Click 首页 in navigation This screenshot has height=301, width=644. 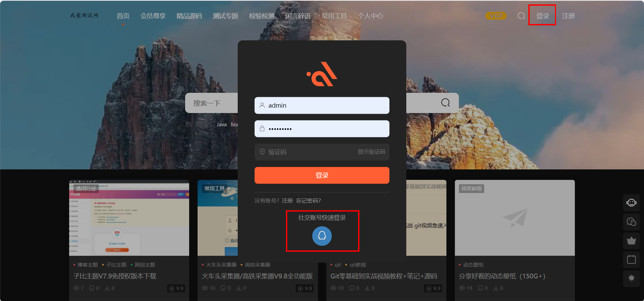(123, 16)
